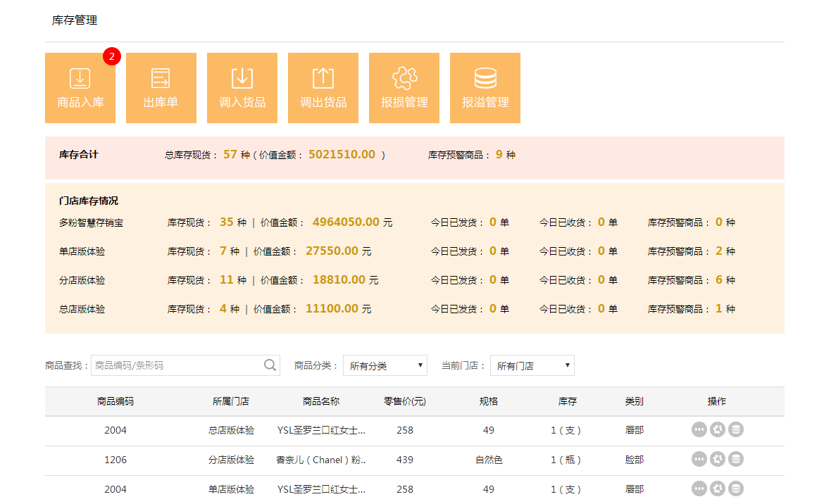
Task: Open the 报溢管理 tile
Action: tap(485, 88)
